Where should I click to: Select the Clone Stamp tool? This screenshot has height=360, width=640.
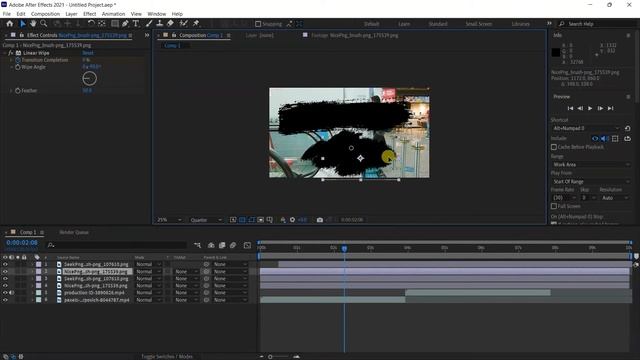point(160,24)
